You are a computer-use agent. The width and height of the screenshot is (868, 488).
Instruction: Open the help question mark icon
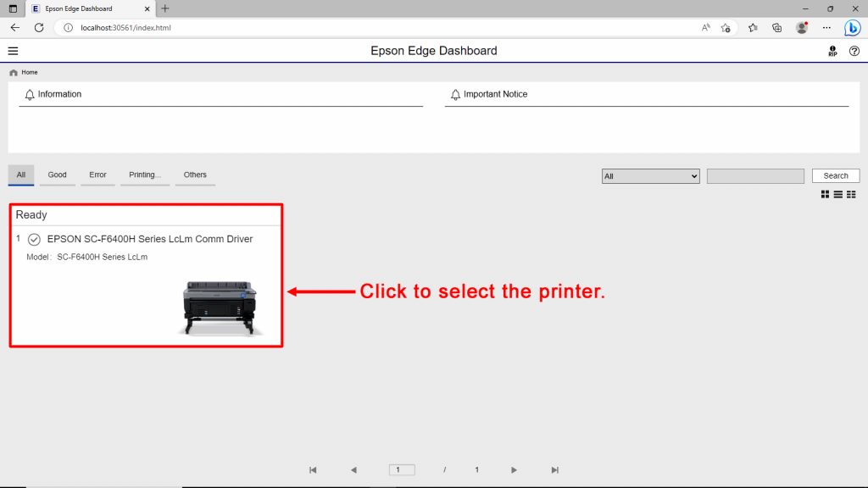pos(854,51)
